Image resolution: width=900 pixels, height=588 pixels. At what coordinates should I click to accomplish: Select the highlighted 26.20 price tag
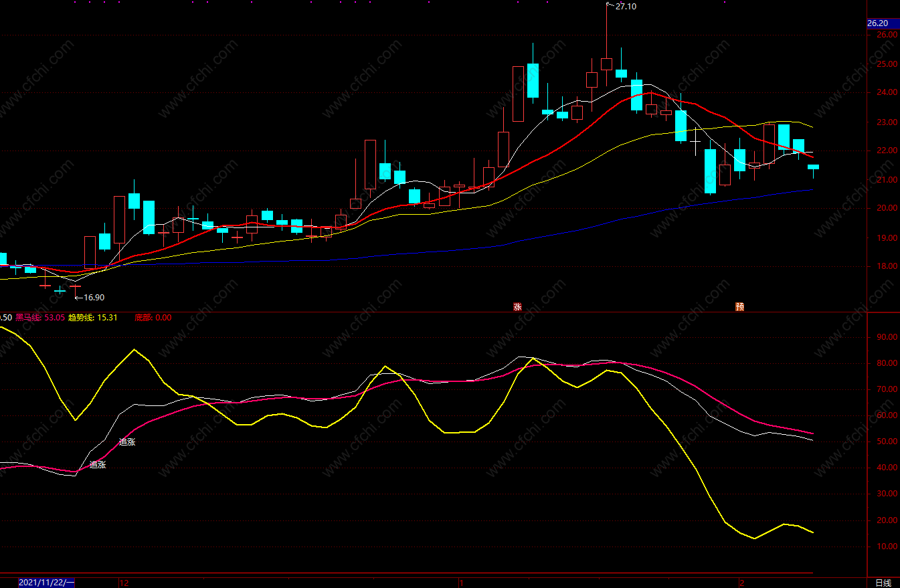pyautogui.click(x=883, y=23)
